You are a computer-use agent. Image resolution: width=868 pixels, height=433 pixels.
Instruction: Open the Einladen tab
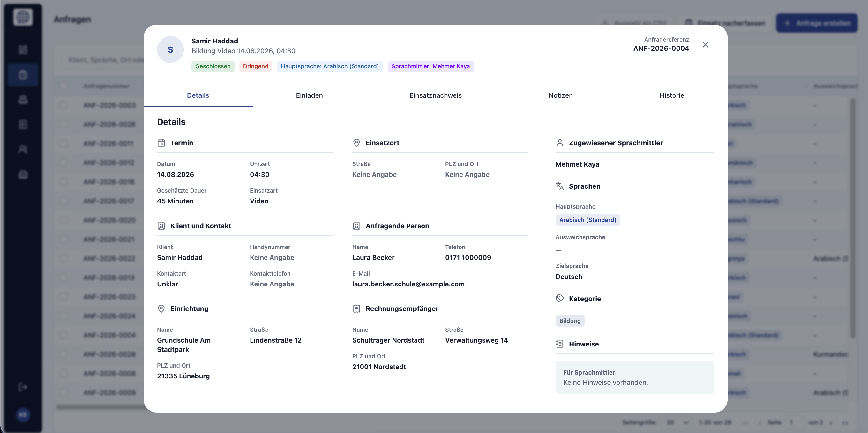pos(309,95)
